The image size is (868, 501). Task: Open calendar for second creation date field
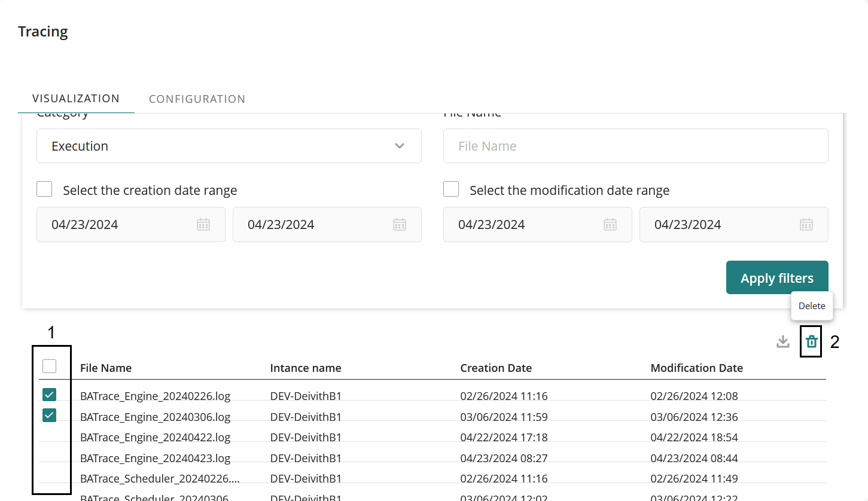[400, 224]
